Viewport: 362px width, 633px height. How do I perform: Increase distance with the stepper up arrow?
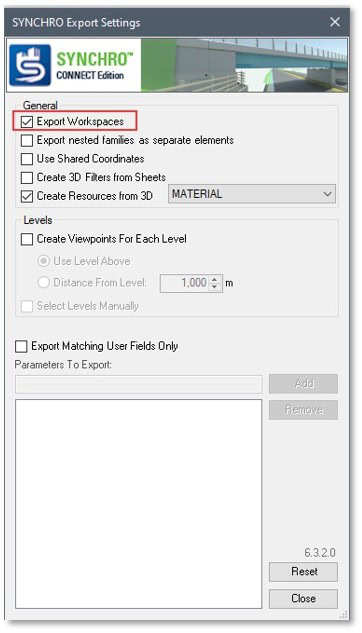pyautogui.click(x=215, y=279)
